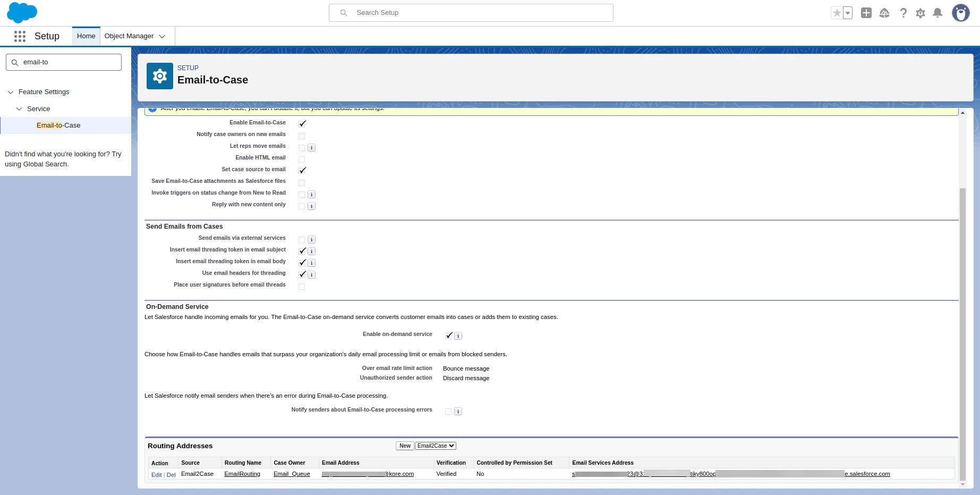Check the Enable HTML email checkbox

pos(301,159)
